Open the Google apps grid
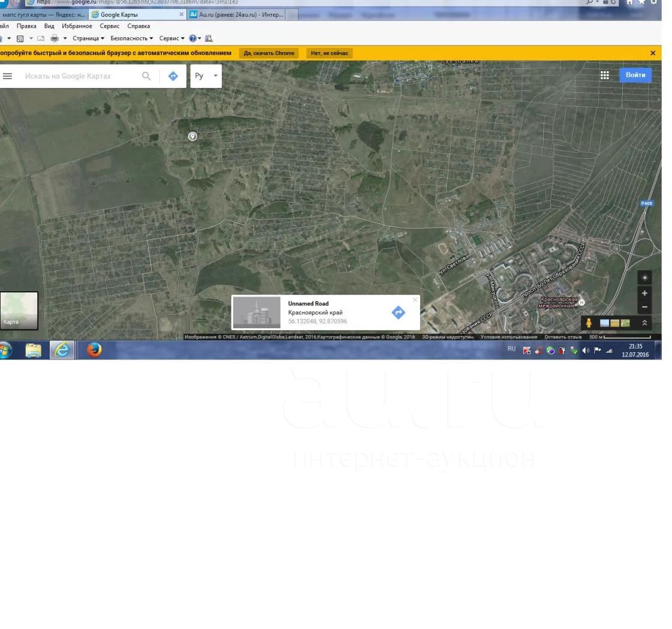The width and height of the screenshot is (672, 629). tap(605, 75)
